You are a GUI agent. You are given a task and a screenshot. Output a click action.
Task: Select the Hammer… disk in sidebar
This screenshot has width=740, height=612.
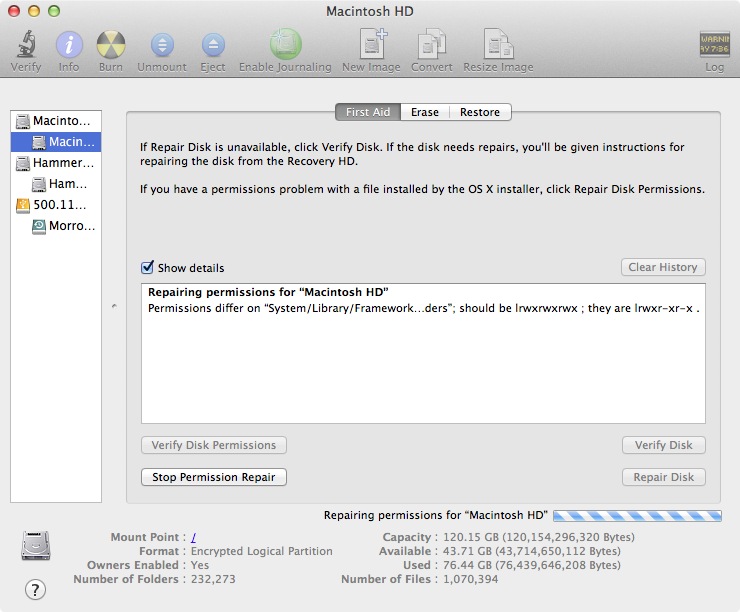click(56, 163)
